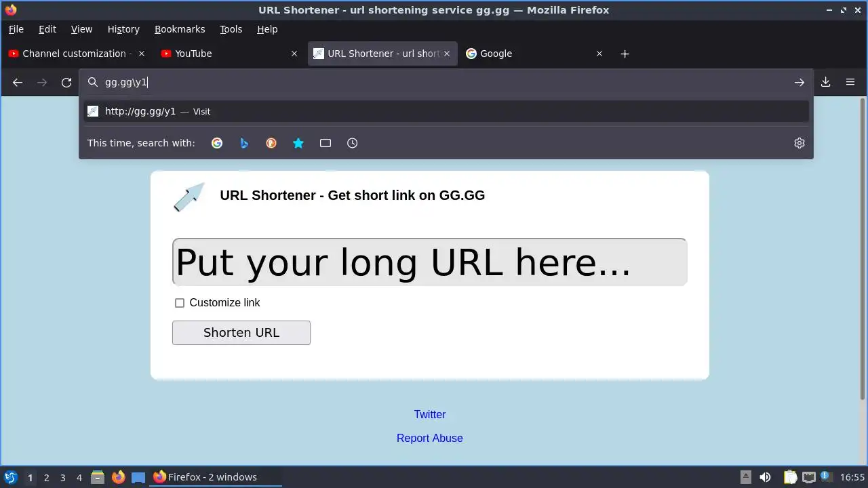Open the system start menu icon

[x=11, y=477]
